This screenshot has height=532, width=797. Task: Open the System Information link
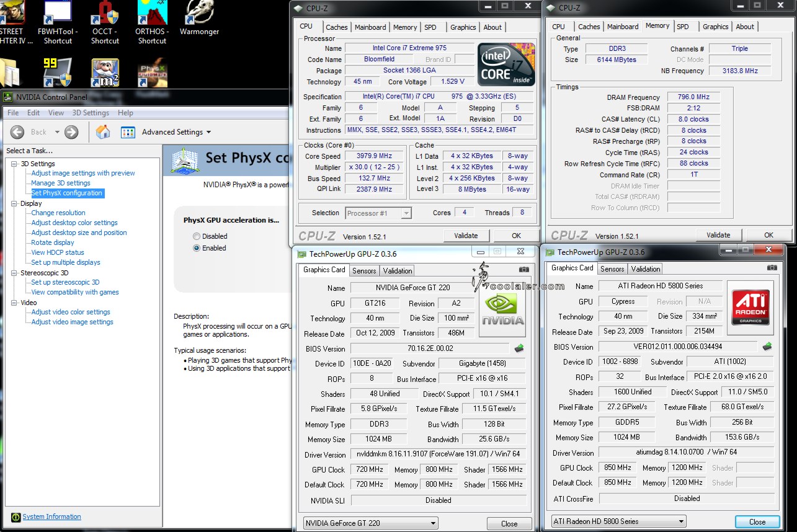click(x=51, y=516)
